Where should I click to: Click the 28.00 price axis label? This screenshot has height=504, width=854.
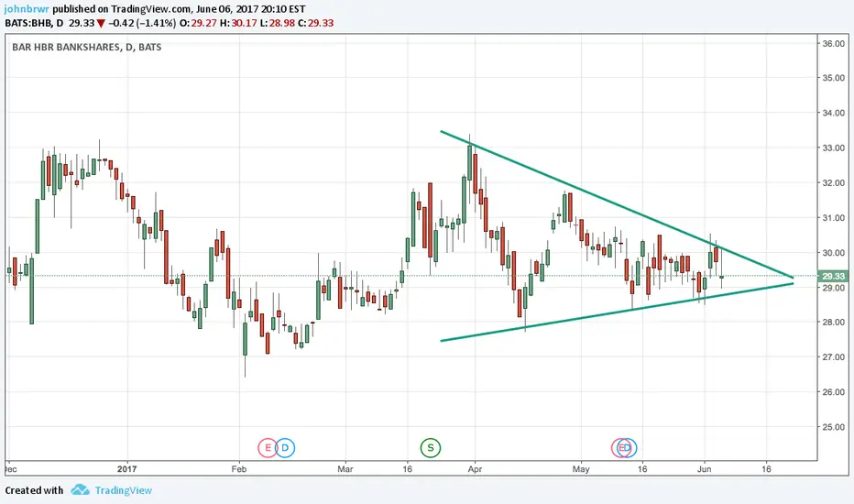click(x=833, y=323)
